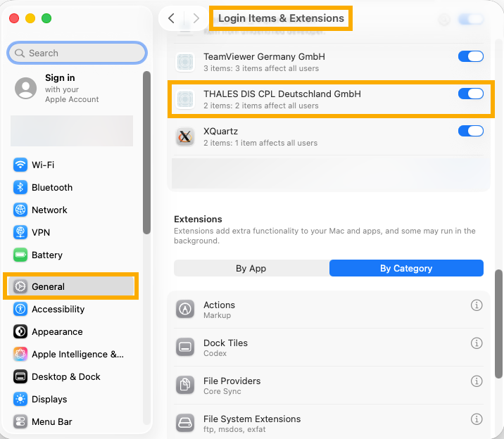Show info for Dock Tiles extensions
The image size is (504, 439).
coord(477,343)
